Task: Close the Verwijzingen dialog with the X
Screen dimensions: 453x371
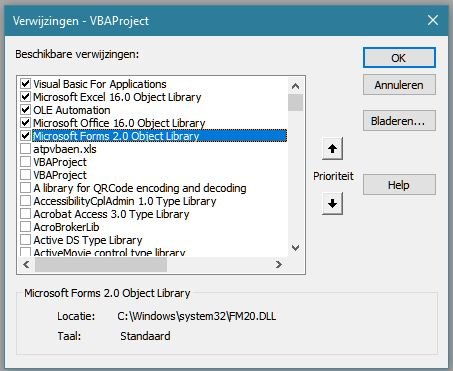Action: pos(433,20)
